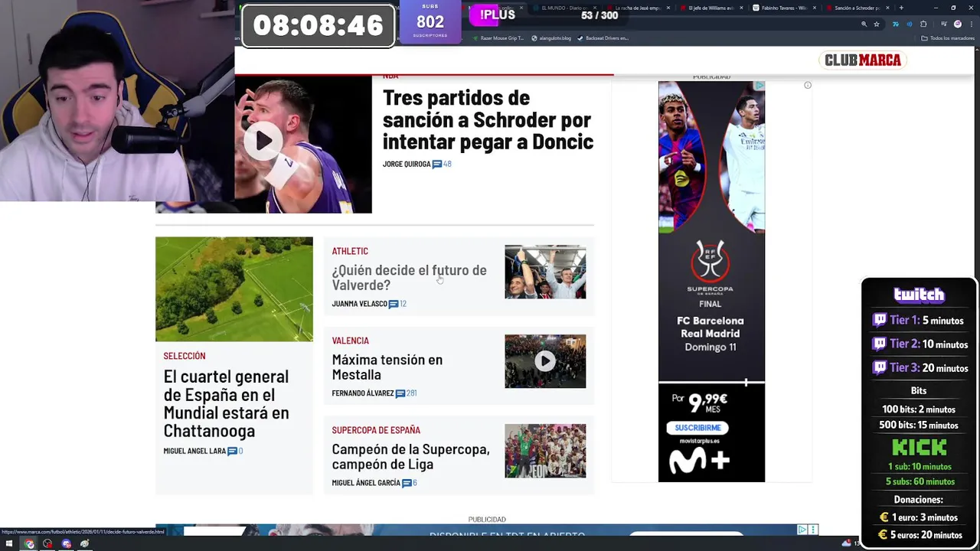Open the 'Todos los marcadores' bookmarks folder
This screenshot has height=551, width=980.
point(949,38)
